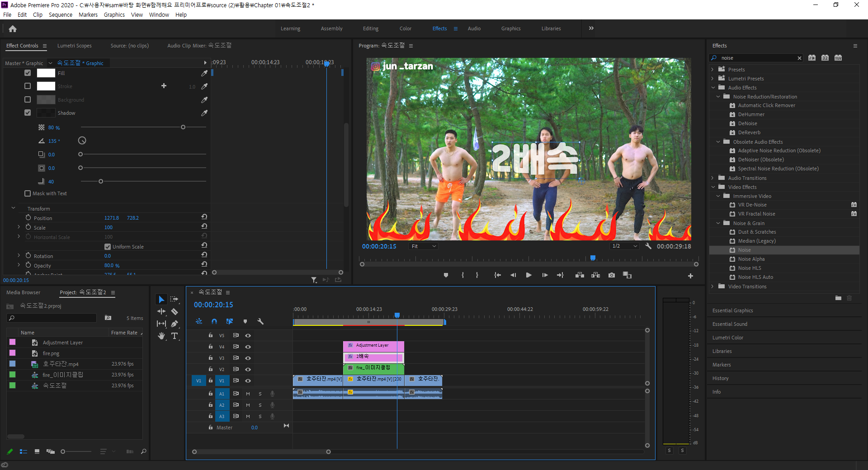
Task: Hide track V4 output eye
Action: (x=248, y=347)
